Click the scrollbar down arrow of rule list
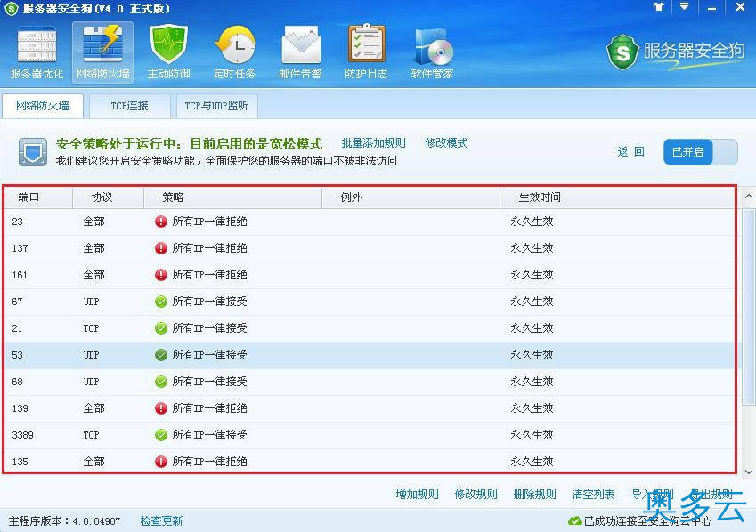The height and width of the screenshot is (532, 756). pos(748,472)
